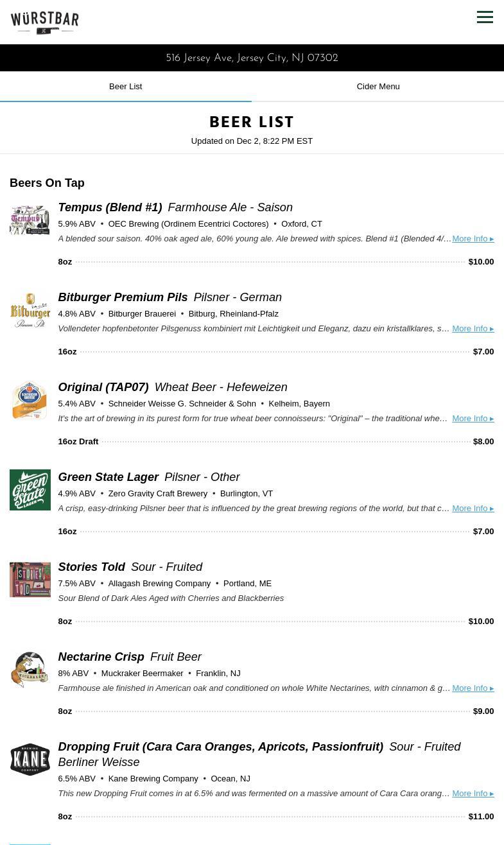Click the Jersey Ave address banner
The height and width of the screenshot is (845, 504).
(252, 58)
